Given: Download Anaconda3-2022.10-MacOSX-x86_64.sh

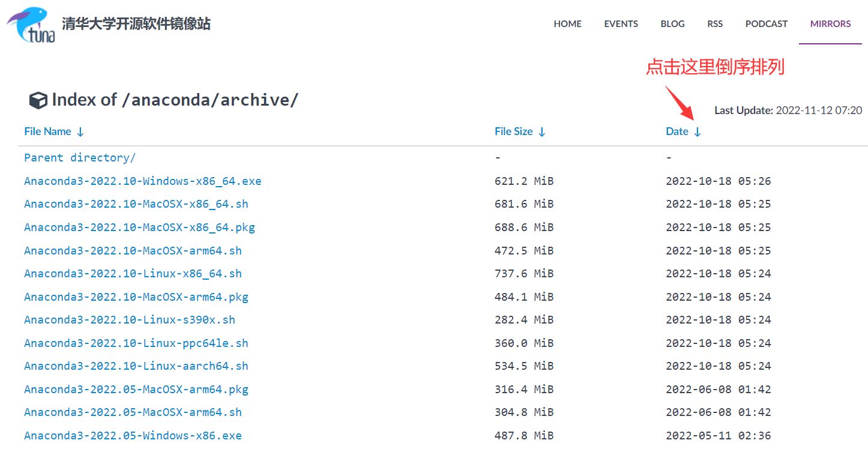Looking at the screenshot, I should [x=136, y=204].
